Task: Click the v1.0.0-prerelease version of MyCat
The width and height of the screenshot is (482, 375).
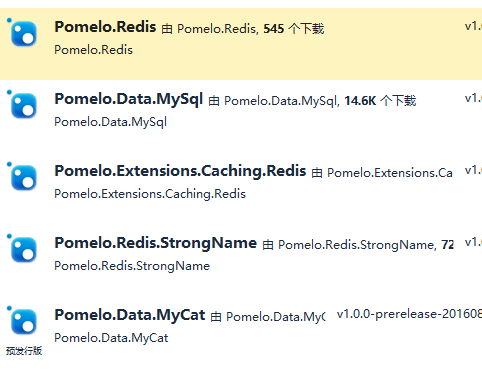Action: (409, 314)
